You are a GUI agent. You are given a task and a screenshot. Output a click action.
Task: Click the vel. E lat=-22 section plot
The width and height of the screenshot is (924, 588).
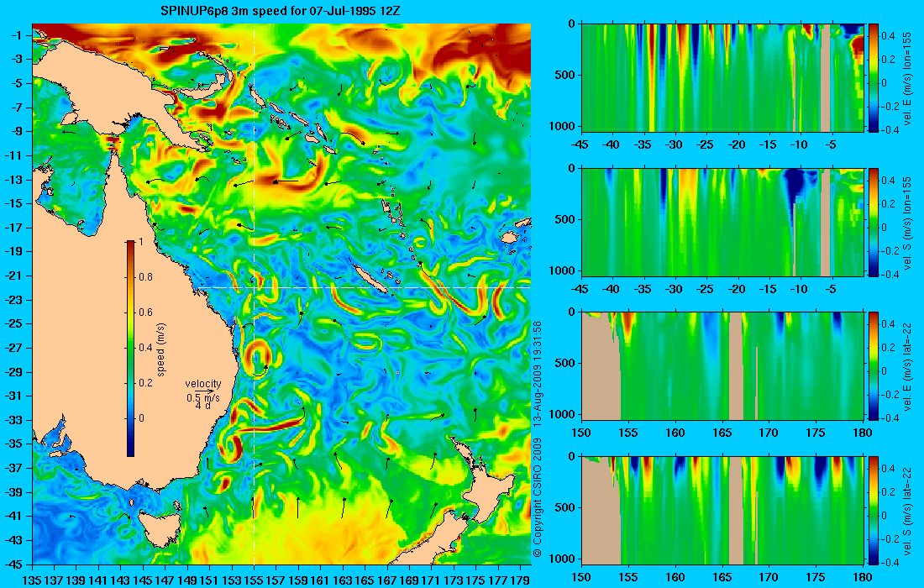[722, 366]
